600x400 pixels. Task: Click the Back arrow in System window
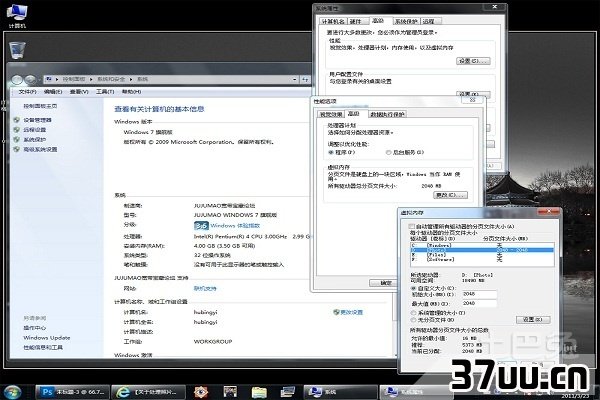(17, 79)
